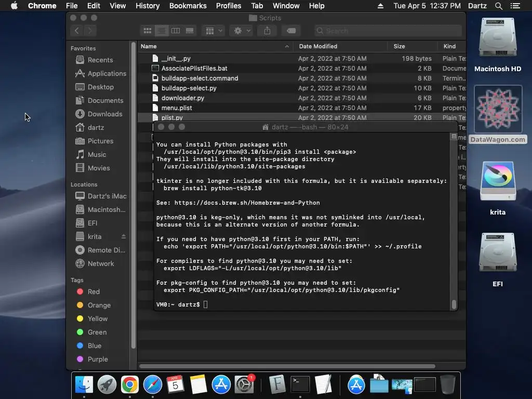
Task: Open the Trash in the Dock
Action: (x=447, y=385)
